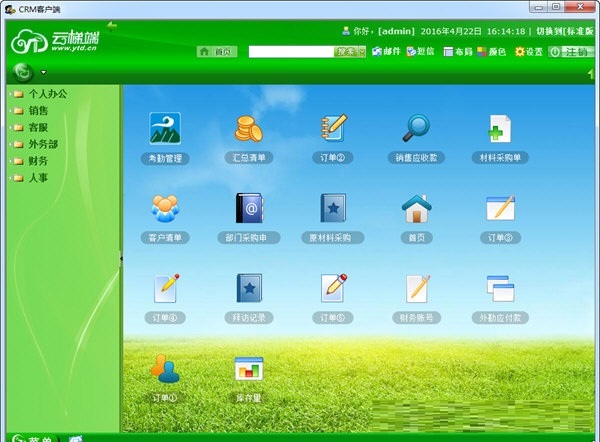The height and width of the screenshot is (442, 600).
Task: Open 设置 settings gear
Action: coord(529,51)
